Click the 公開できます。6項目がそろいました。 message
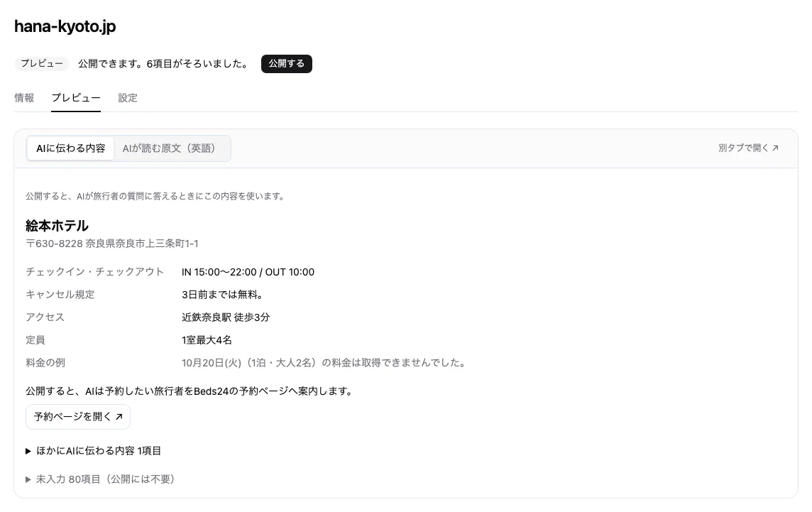The width and height of the screenshot is (812, 512). [164, 64]
